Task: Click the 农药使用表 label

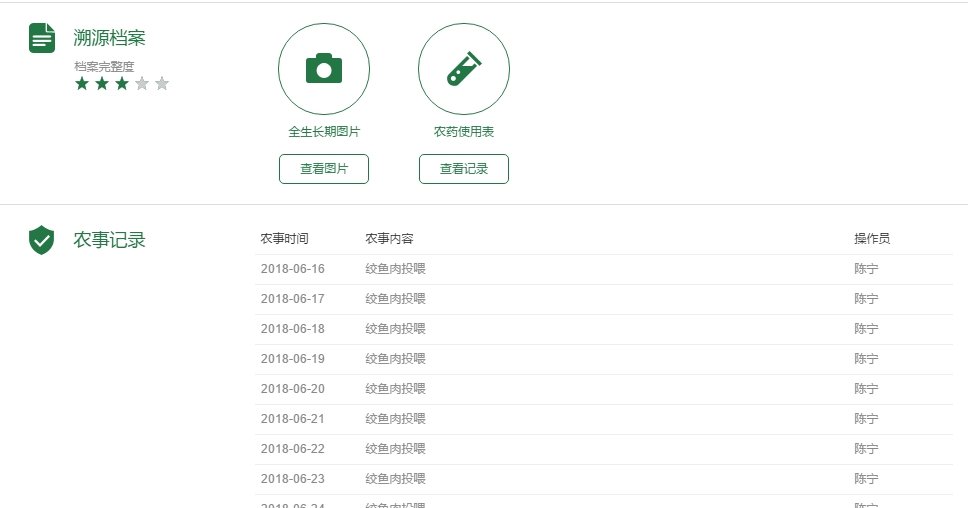Action: pyautogui.click(x=464, y=132)
